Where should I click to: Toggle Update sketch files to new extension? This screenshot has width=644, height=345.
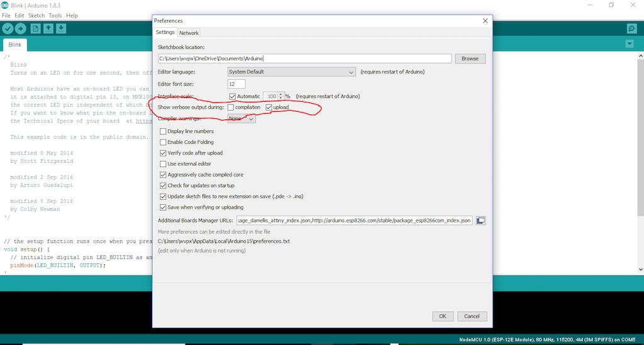point(163,197)
